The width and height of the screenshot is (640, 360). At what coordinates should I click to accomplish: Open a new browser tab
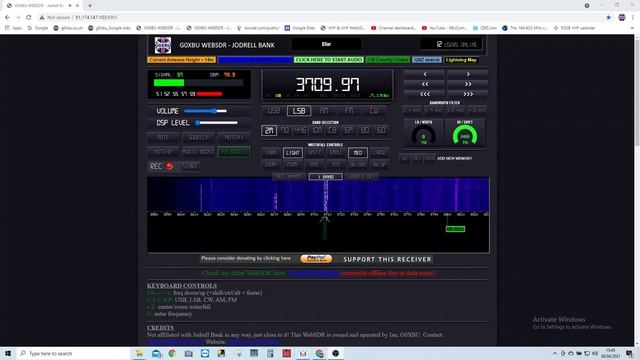point(90,6)
